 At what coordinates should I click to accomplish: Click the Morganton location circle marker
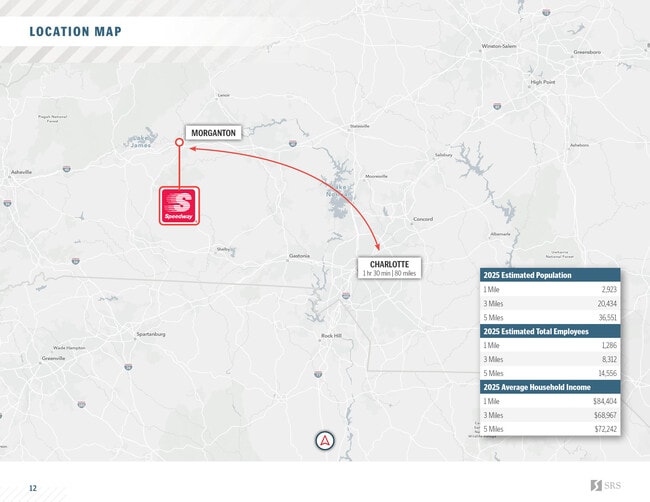coord(180,143)
